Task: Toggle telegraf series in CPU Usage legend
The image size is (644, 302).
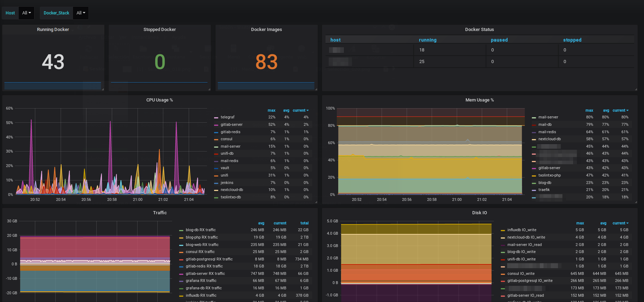Action: [x=227, y=117]
